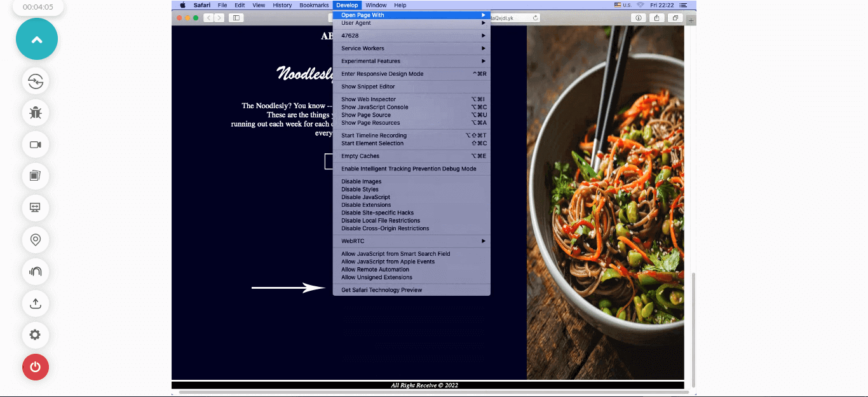Click the vertical page scrollbar thumb
The width and height of the screenshot is (868, 397).
(x=693, y=329)
